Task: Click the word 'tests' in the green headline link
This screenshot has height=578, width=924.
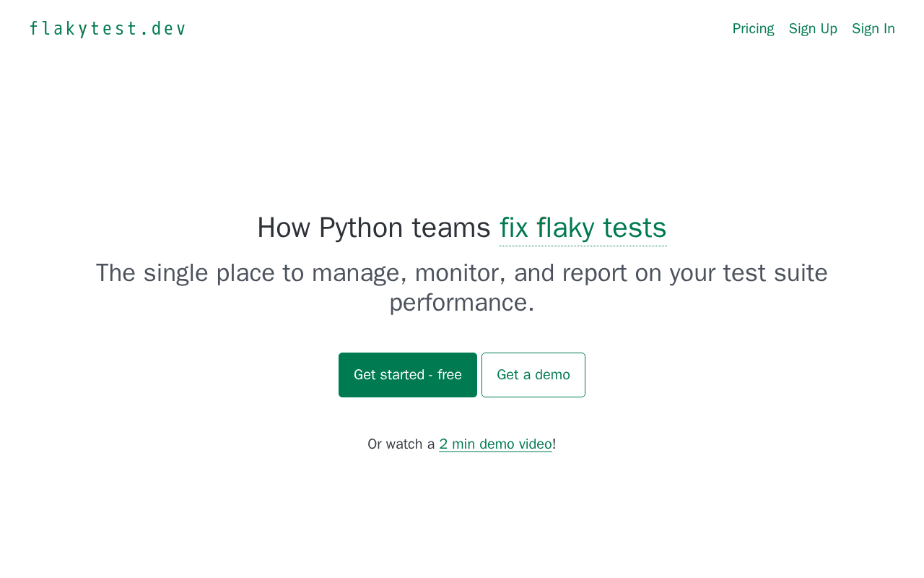Action: pyautogui.click(x=634, y=228)
